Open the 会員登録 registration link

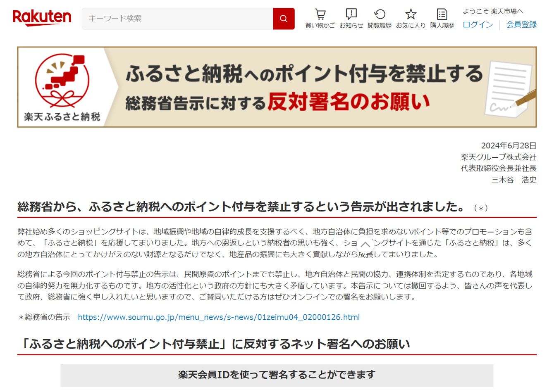point(521,25)
